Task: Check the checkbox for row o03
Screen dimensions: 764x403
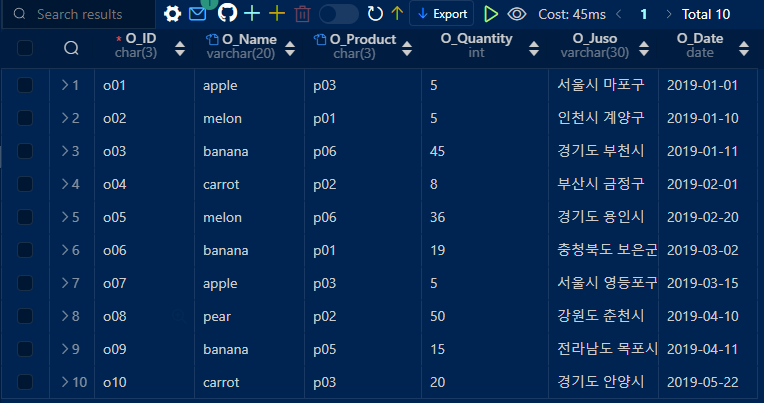Action: (25, 151)
